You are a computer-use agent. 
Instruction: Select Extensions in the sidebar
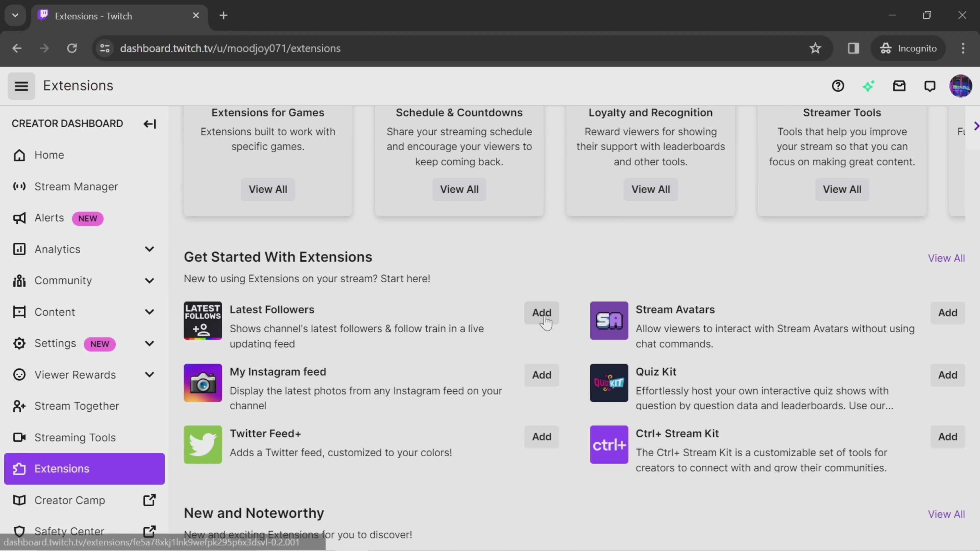(84, 469)
